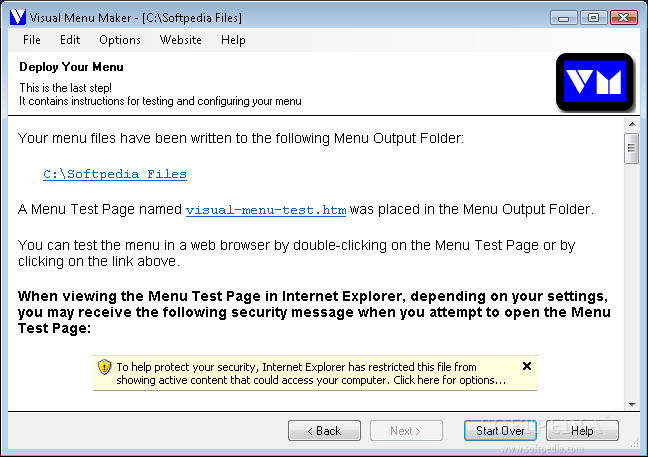Viewport: 648px width, 457px height.
Task: Click the scrollbar up arrow
Action: point(632,124)
